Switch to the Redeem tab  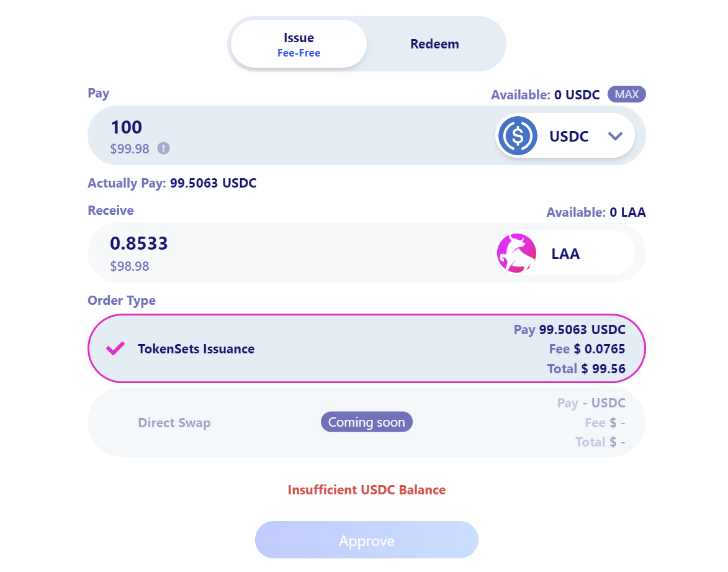click(x=434, y=43)
